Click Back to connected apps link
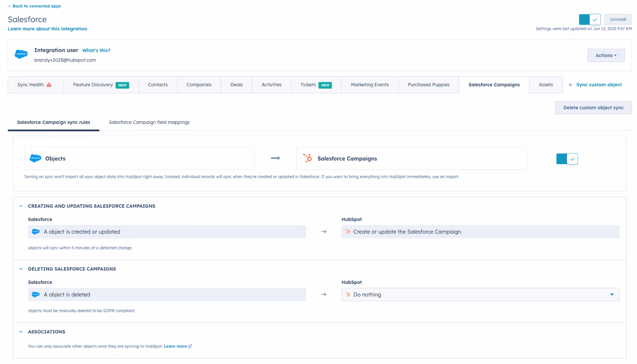 (x=37, y=6)
